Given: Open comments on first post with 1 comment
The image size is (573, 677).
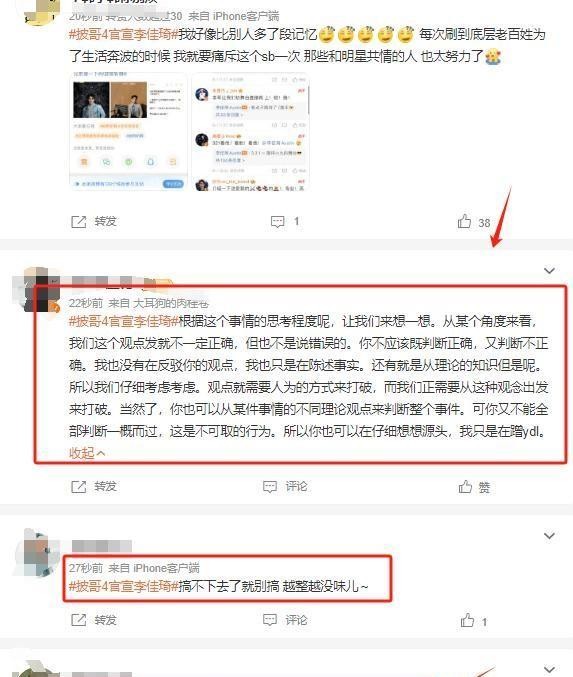Looking at the screenshot, I should click(285, 221).
